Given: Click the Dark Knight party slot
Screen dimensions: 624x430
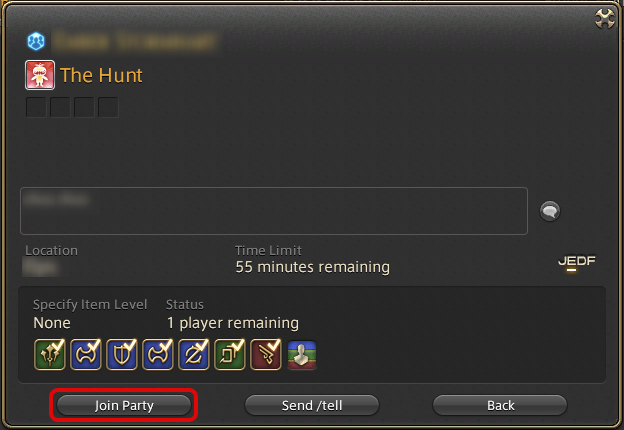Looking at the screenshot, I should pos(194,354).
